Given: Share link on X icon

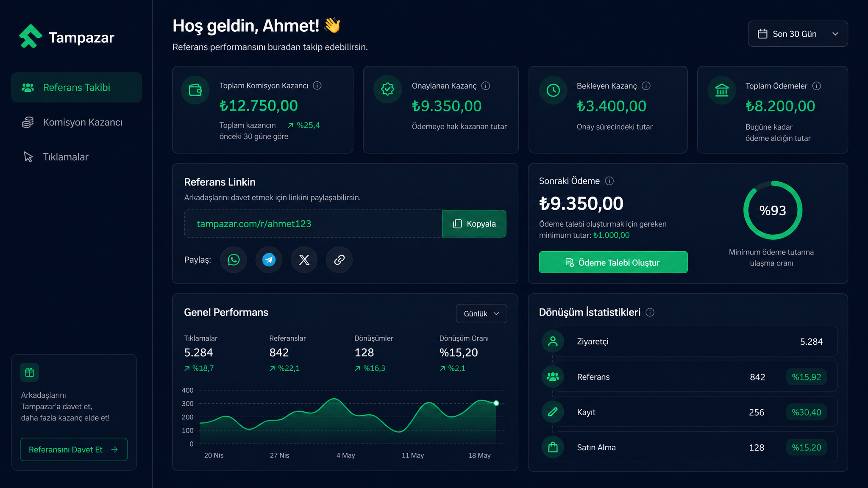Looking at the screenshot, I should (x=304, y=260).
